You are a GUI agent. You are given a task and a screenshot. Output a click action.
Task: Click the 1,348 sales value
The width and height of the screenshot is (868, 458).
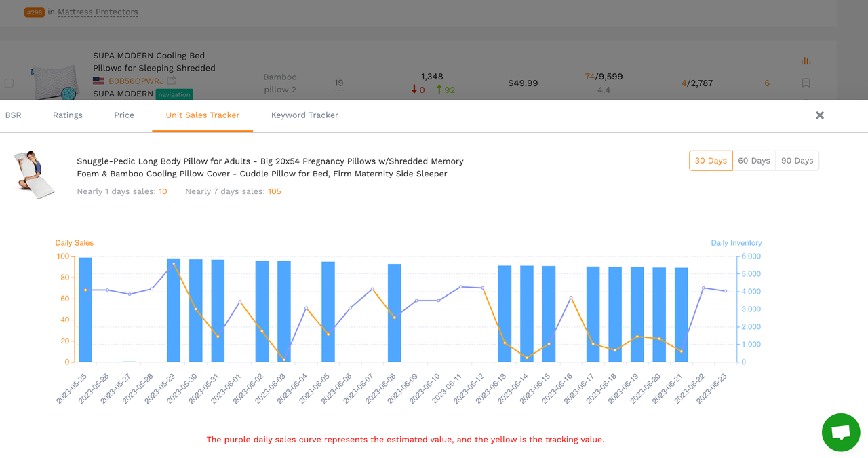point(432,77)
